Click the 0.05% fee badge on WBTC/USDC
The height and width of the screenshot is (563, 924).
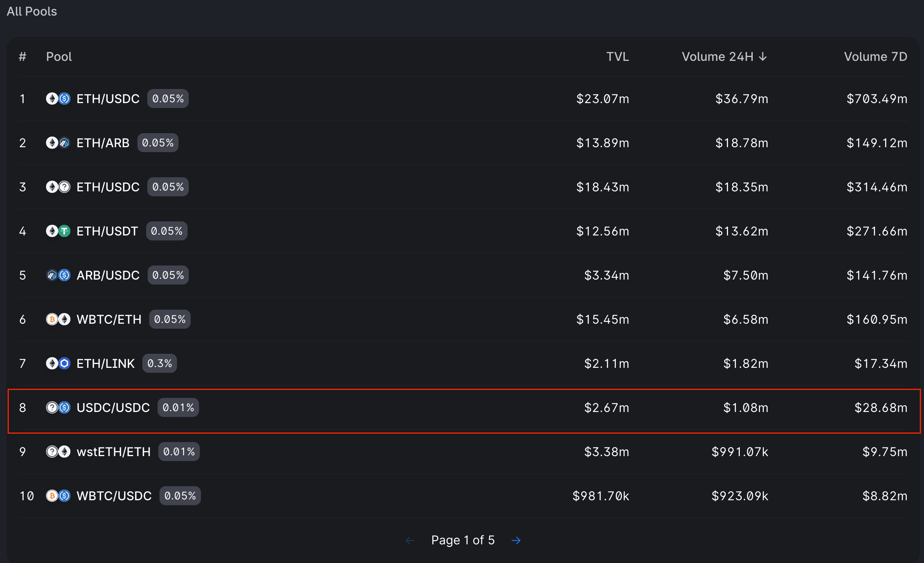click(180, 496)
